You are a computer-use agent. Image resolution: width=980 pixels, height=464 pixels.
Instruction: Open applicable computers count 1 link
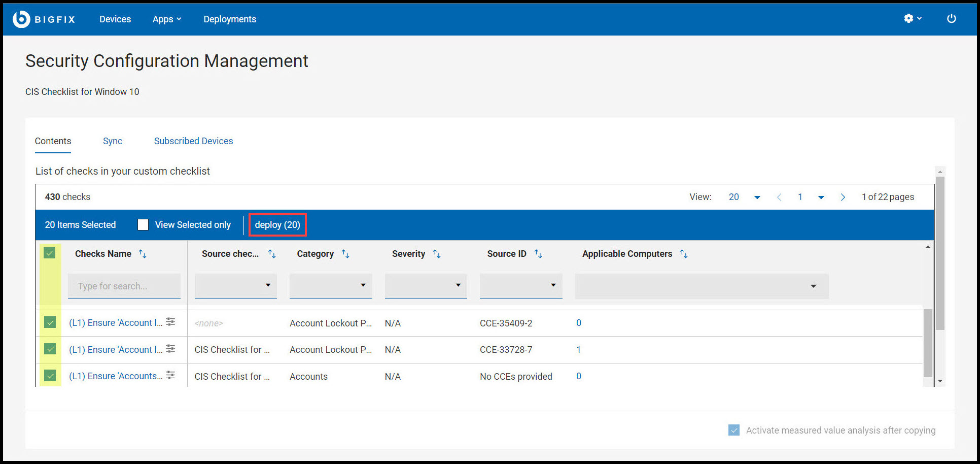click(578, 349)
